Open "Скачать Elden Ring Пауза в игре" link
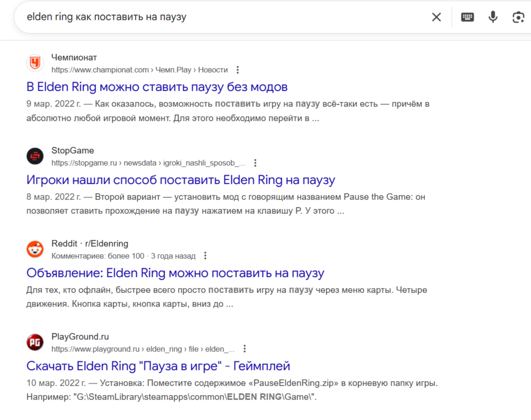Screen dimensions: 531x420 pos(158,366)
